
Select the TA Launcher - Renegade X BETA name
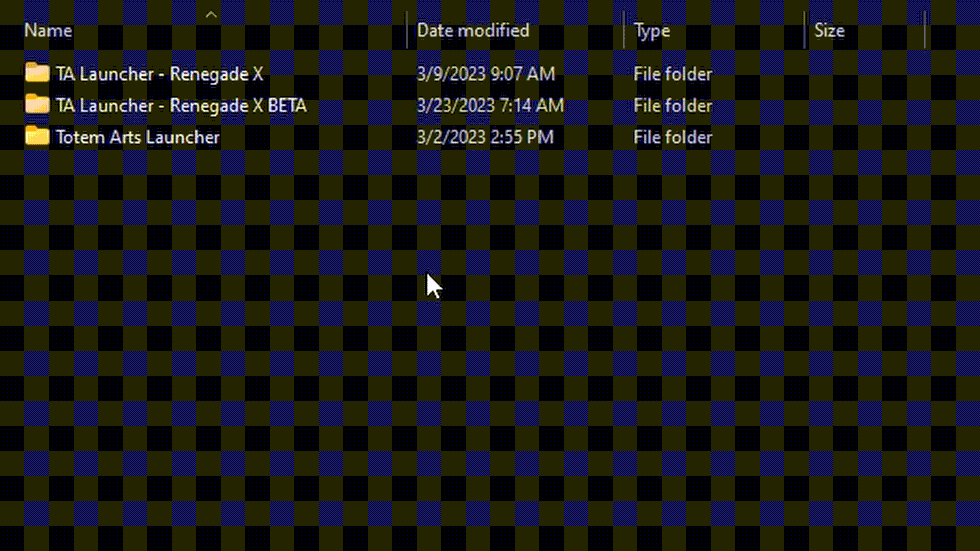[x=181, y=106]
